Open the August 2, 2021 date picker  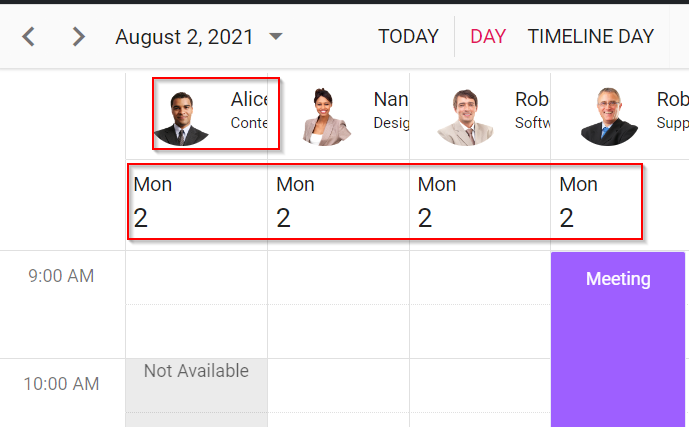pyautogui.click(x=184, y=37)
